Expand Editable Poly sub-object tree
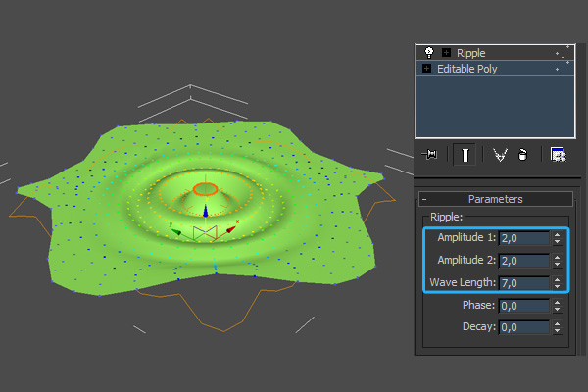Viewport: 588px width, 392px height. tap(427, 69)
